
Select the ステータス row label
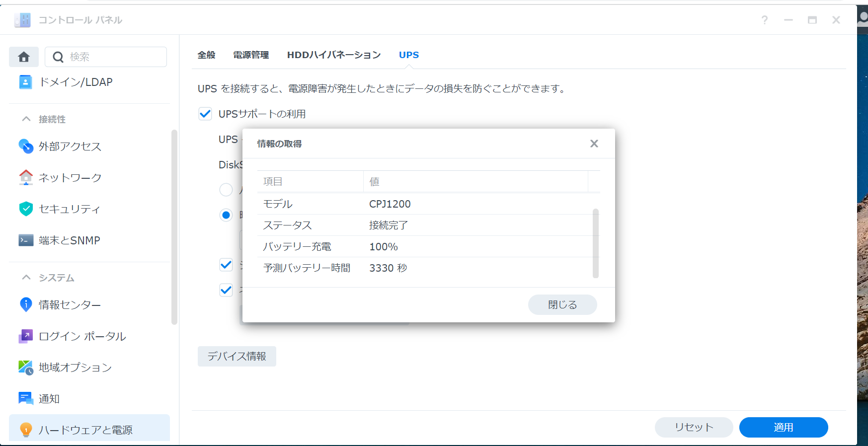287,225
